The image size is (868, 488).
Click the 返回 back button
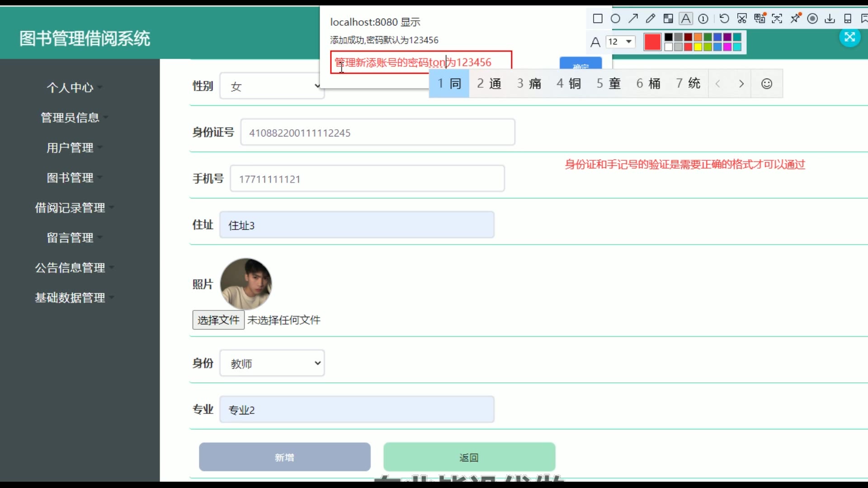[x=469, y=457]
